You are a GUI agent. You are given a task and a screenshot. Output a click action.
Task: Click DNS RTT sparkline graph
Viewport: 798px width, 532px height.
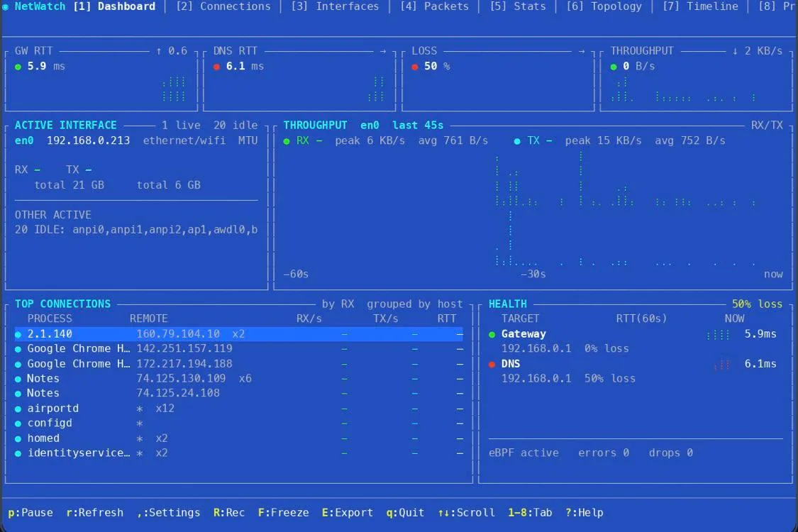click(376, 89)
